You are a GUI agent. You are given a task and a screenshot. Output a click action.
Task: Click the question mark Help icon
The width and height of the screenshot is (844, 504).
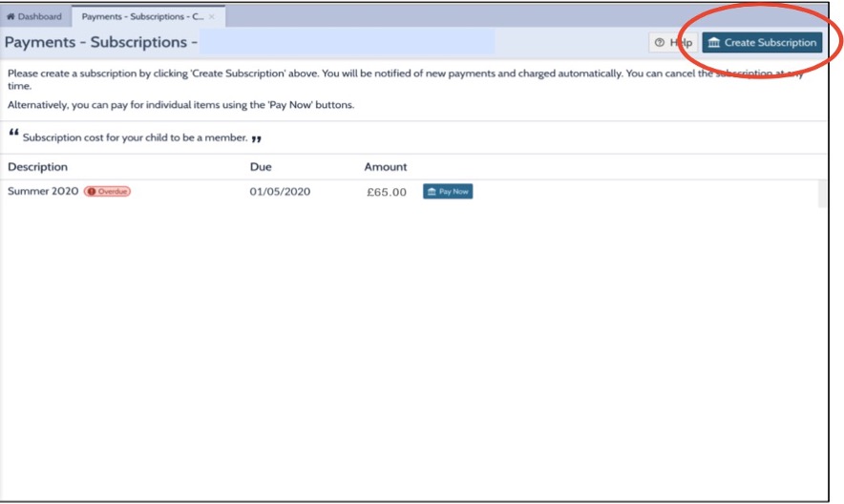(x=660, y=43)
